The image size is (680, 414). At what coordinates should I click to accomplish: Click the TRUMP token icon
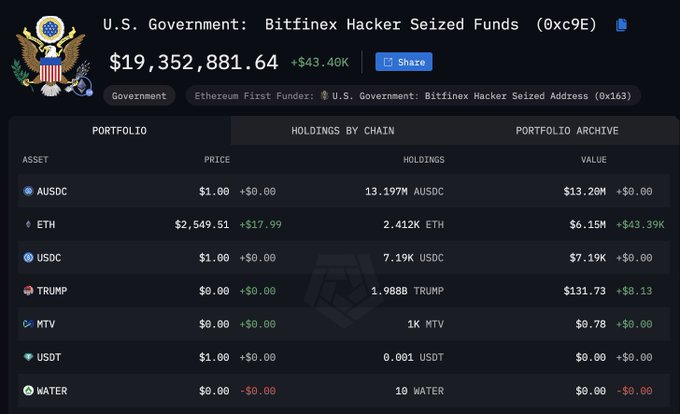pyautogui.click(x=28, y=290)
